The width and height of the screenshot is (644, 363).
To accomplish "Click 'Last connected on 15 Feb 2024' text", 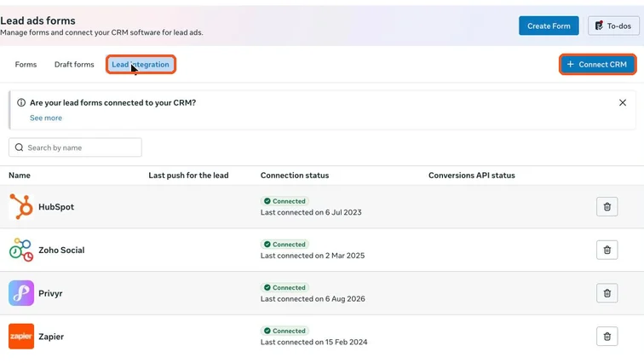I will click(313, 342).
